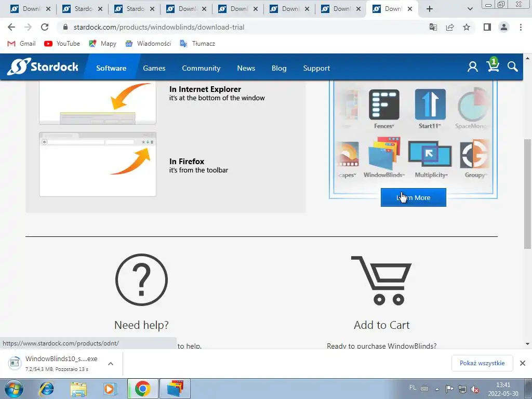View the shopping cart with 1 item
Image resolution: width=532 pixels, height=399 pixels.
493,65
